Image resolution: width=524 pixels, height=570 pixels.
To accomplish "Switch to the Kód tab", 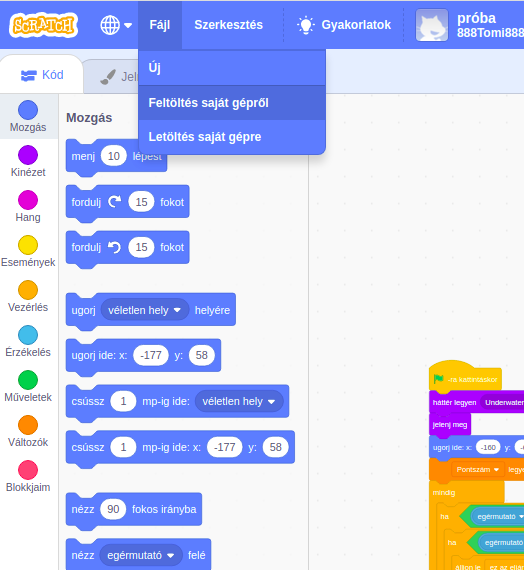I will point(42,75).
